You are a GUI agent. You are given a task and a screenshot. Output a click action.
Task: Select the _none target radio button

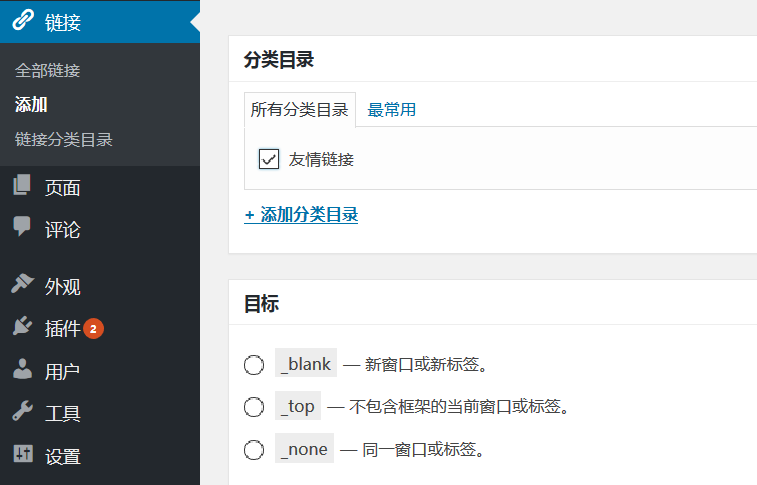tap(254, 450)
